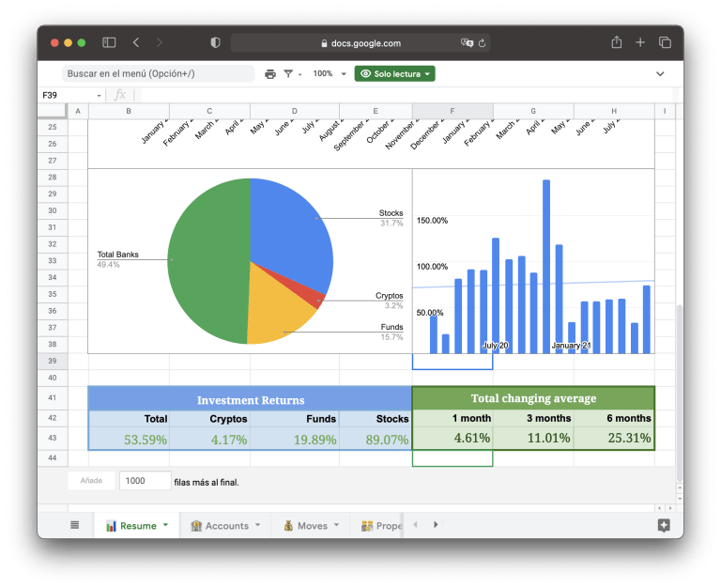Screen dimensions: 721x588
Task: Click the Añade button to add rows
Action: coord(91,481)
